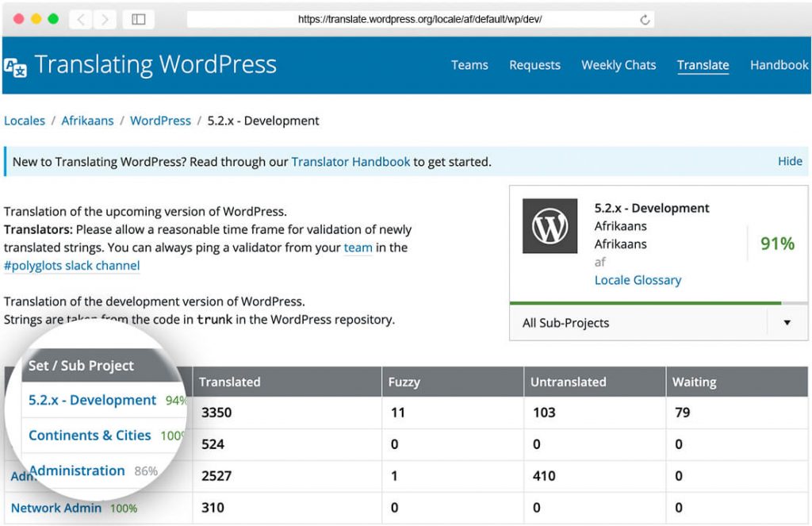This screenshot has height=526, width=812.
Task: Click the 5.2.x - Development breadcrumb text
Action: pyautogui.click(x=263, y=121)
